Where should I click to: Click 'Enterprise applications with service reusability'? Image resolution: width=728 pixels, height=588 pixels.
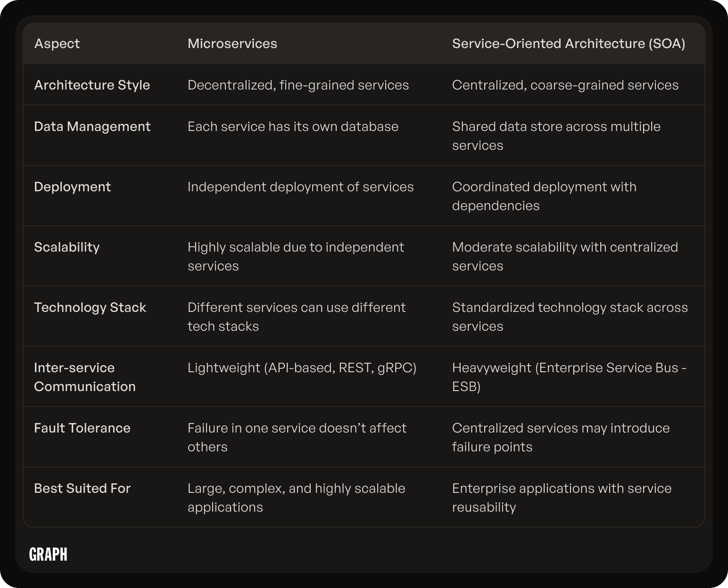coord(562,498)
